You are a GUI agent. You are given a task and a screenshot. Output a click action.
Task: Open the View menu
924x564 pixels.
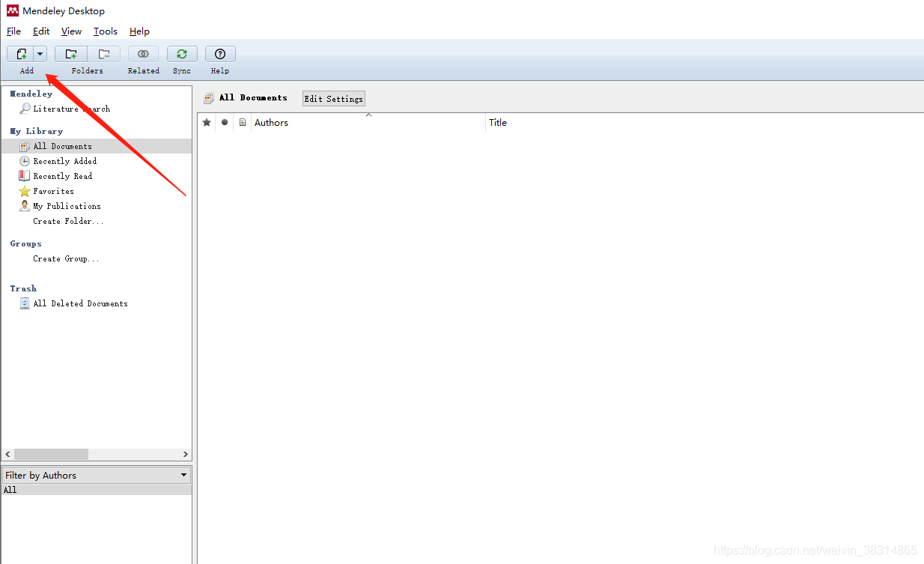[x=71, y=31]
